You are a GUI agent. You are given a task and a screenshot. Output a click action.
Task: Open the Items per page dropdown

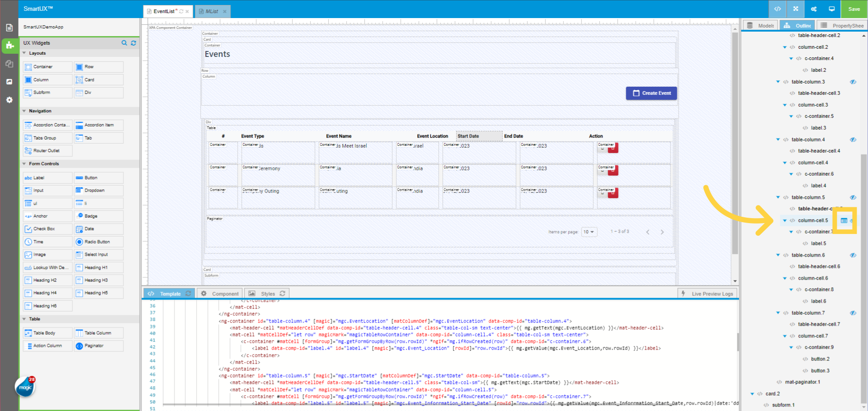(589, 232)
